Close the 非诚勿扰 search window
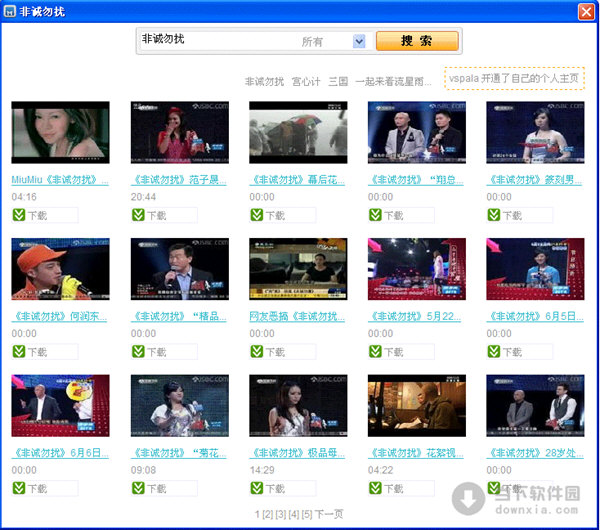Viewport: 600px width, 530px height. click(x=586, y=11)
